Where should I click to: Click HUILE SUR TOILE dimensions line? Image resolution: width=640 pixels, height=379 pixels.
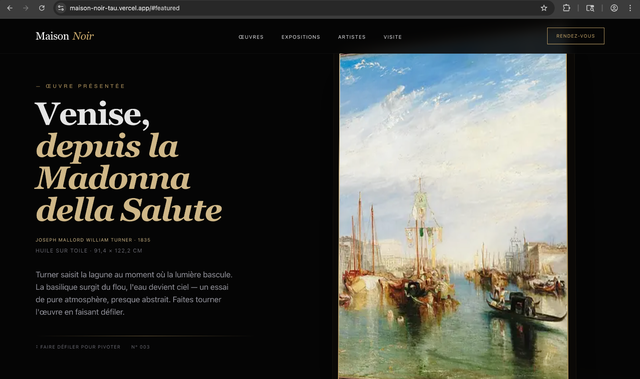pos(89,250)
